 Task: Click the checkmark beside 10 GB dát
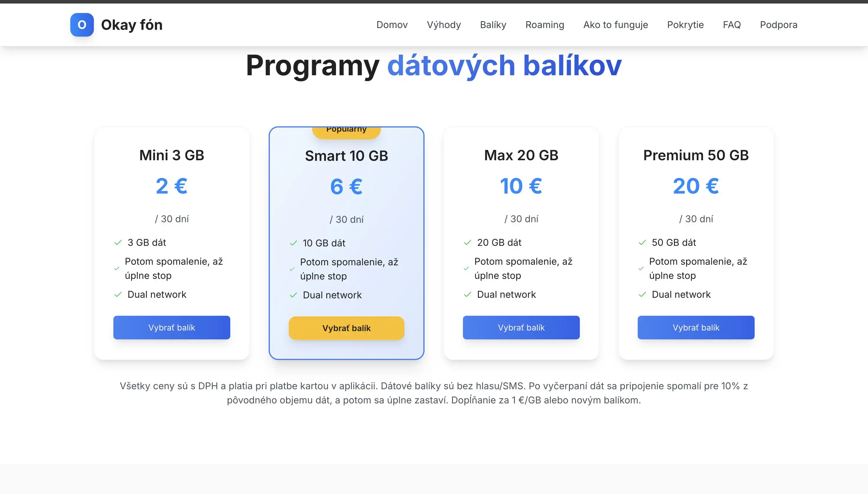tap(293, 243)
